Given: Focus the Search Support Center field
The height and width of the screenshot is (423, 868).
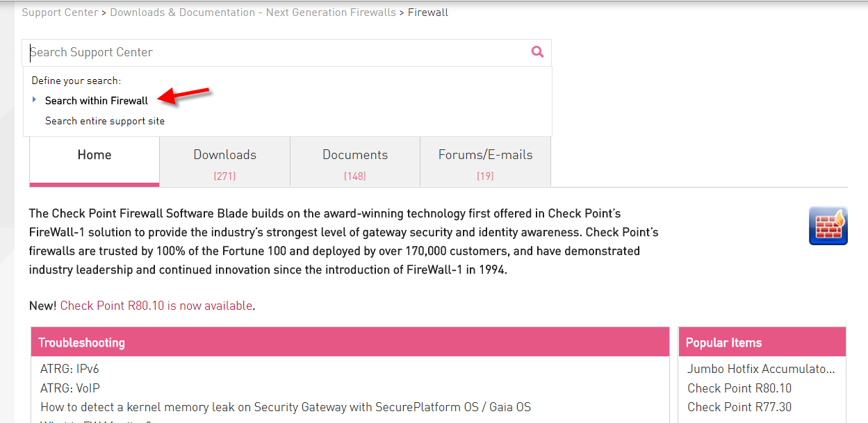Looking at the screenshot, I should [278, 52].
